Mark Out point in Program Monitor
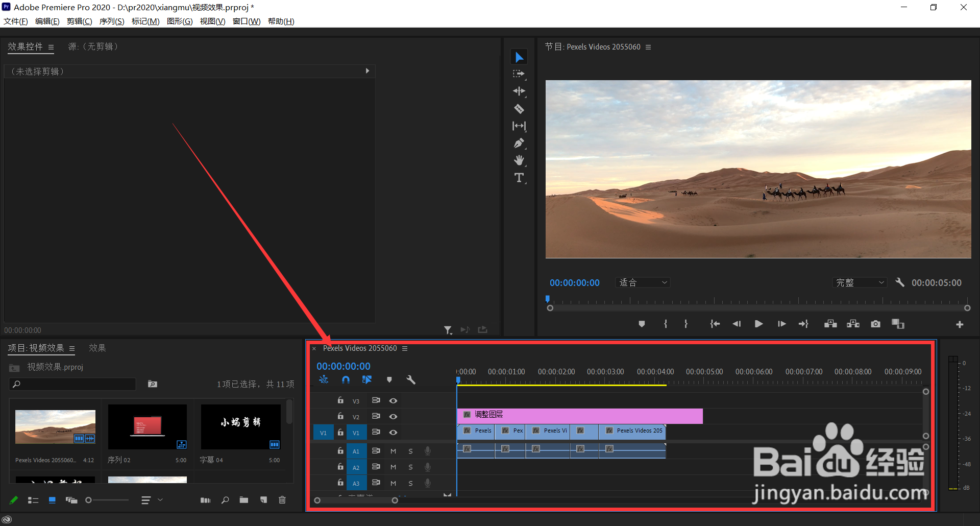This screenshot has height=526, width=980. pyautogui.click(x=686, y=324)
